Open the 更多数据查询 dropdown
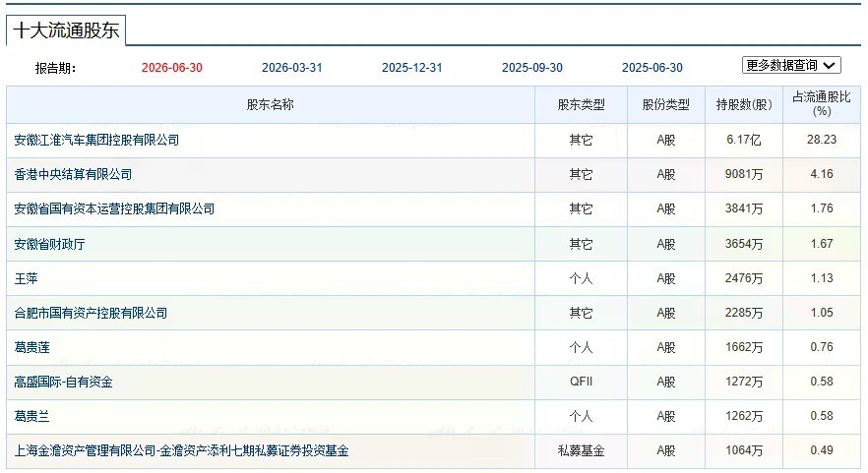Screen dimensions: 868x473 (x=791, y=65)
